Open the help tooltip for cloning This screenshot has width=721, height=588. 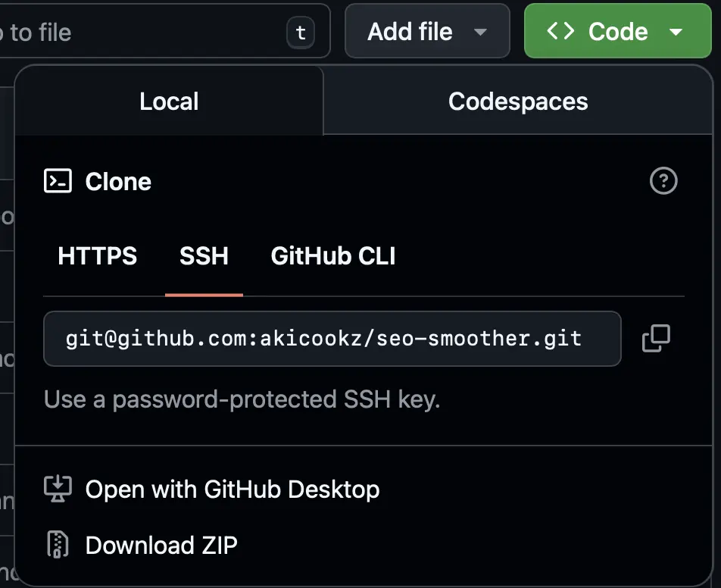663,181
